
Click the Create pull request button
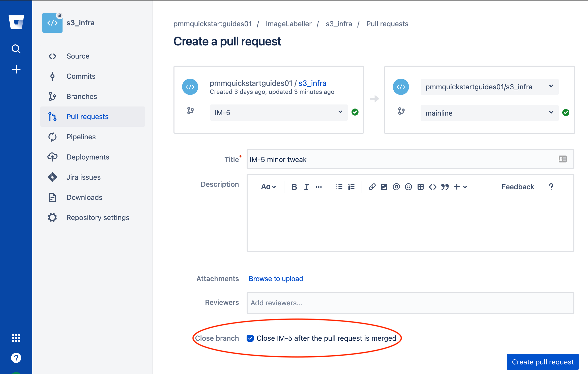[x=542, y=362]
